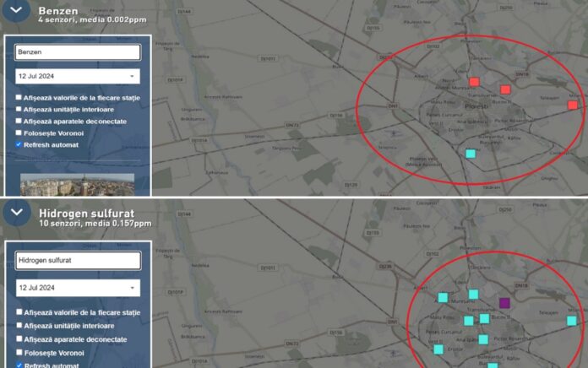Click '4 senzori, media 0.002ppm' subtitle
588x368 pixels.
[92, 20]
